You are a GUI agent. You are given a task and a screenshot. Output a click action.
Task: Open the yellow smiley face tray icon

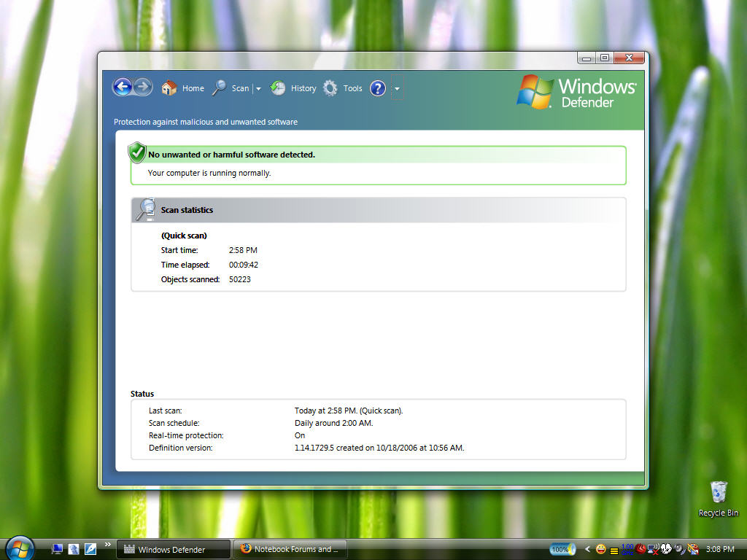(x=601, y=550)
